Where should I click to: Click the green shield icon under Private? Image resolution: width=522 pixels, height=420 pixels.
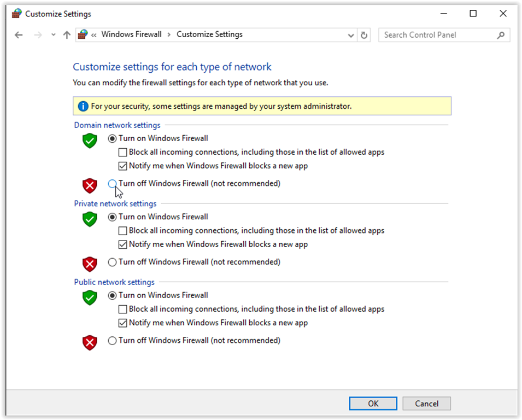(90, 219)
